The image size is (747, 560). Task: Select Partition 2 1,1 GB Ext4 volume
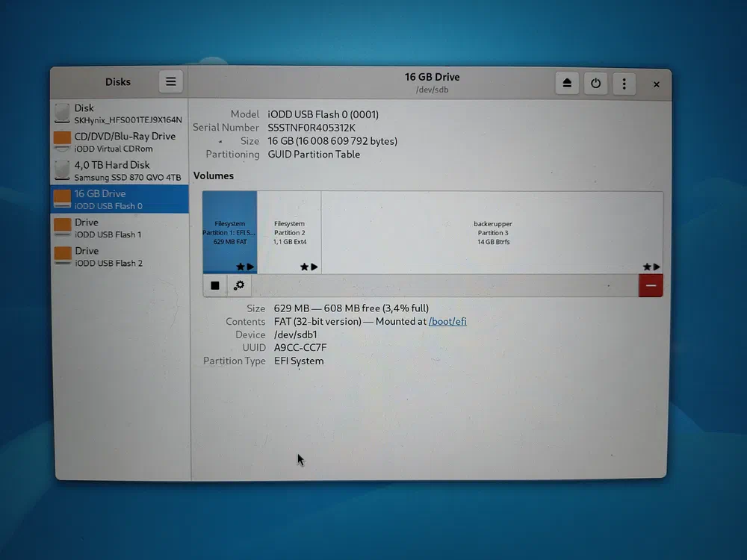coord(289,232)
